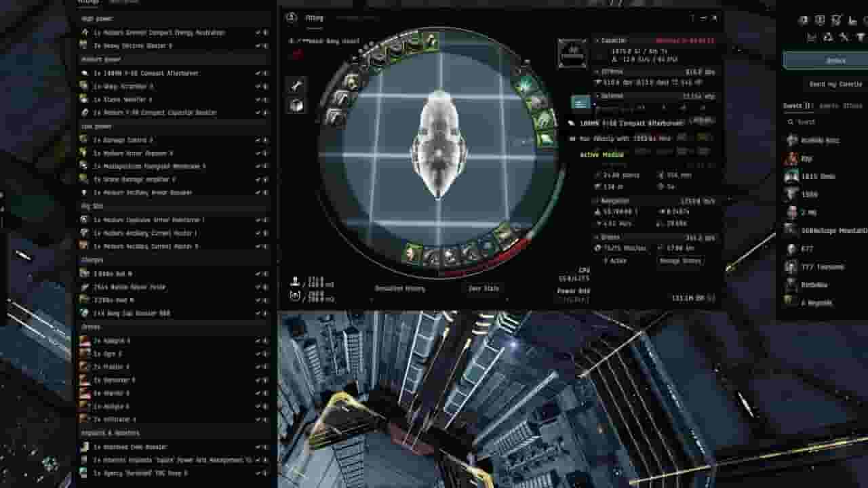Viewport: 868px width, 488px height.
Task: Click the Fitting window header icon
Action: point(292,18)
